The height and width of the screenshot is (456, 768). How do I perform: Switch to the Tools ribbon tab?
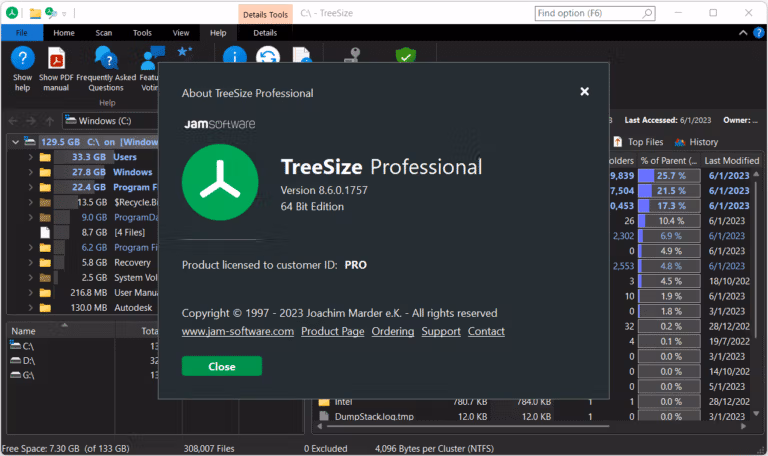click(x=142, y=33)
